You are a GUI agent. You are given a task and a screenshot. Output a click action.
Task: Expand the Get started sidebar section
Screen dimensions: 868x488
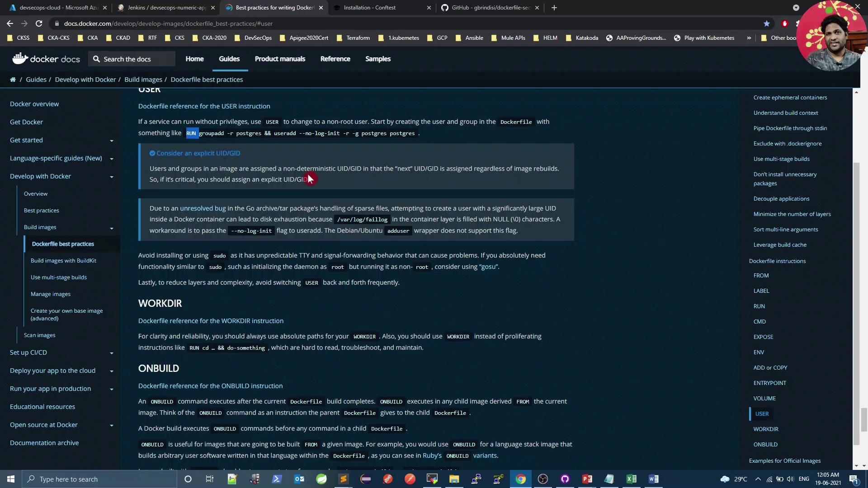tap(111, 141)
